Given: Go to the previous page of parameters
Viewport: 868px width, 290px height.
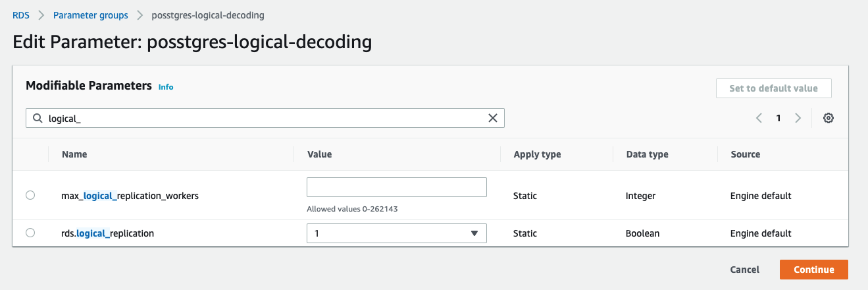Looking at the screenshot, I should point(759,118).
